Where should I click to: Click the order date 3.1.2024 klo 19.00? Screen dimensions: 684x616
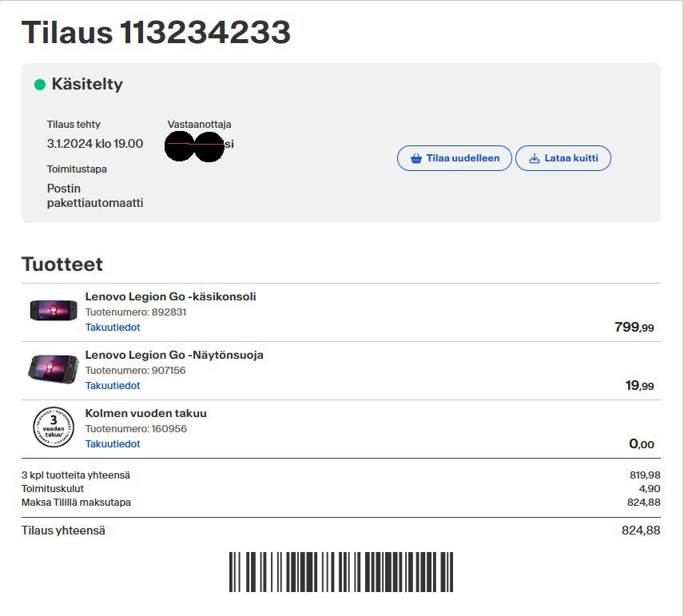pos(95,144)
